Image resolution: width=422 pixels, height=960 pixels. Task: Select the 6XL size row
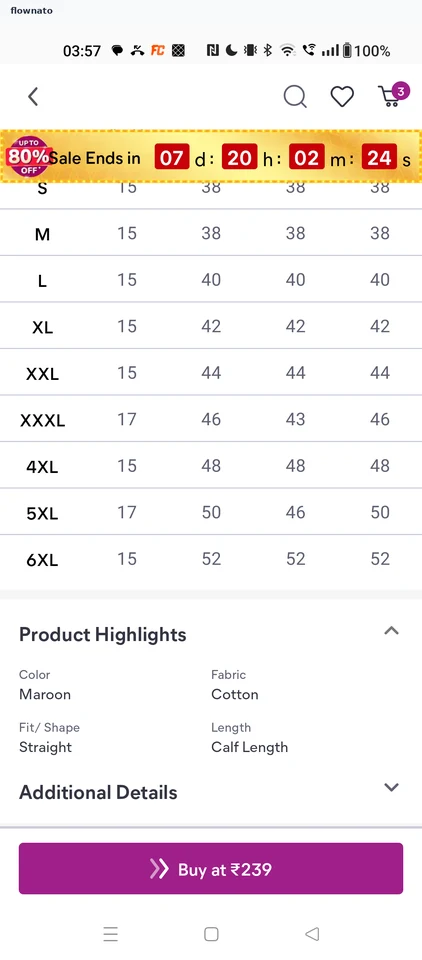coord(211,558)
